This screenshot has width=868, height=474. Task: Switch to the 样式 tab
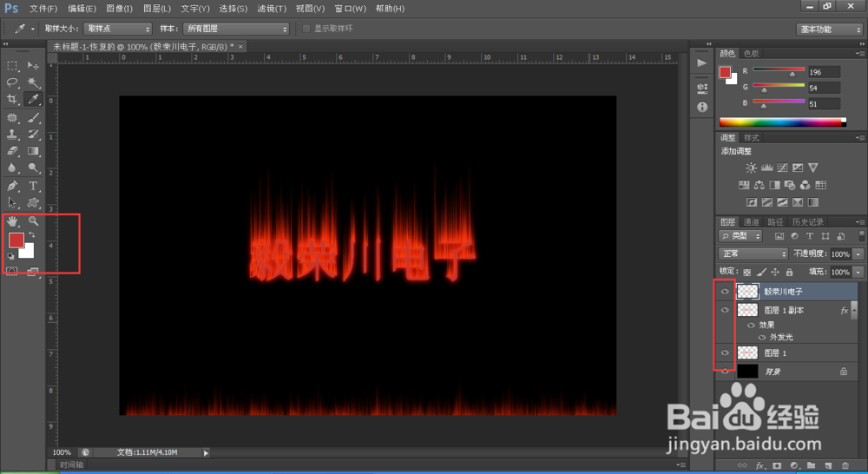pos(751,138)
